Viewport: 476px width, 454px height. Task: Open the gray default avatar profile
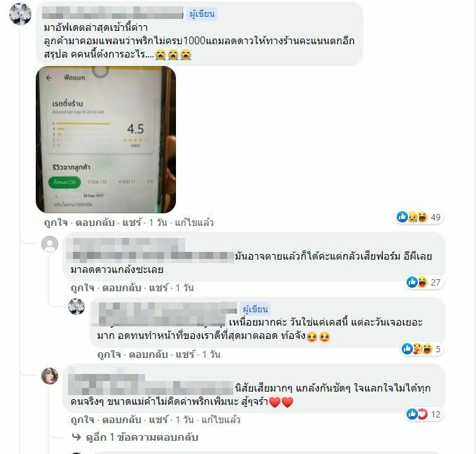coord(50,244)
